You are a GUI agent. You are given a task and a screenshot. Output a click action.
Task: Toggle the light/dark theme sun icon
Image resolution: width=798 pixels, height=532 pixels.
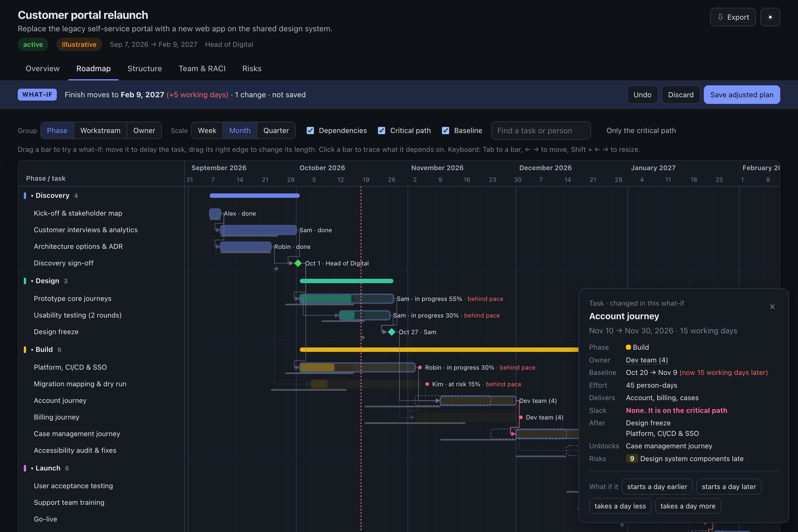(x=770, y=17)
